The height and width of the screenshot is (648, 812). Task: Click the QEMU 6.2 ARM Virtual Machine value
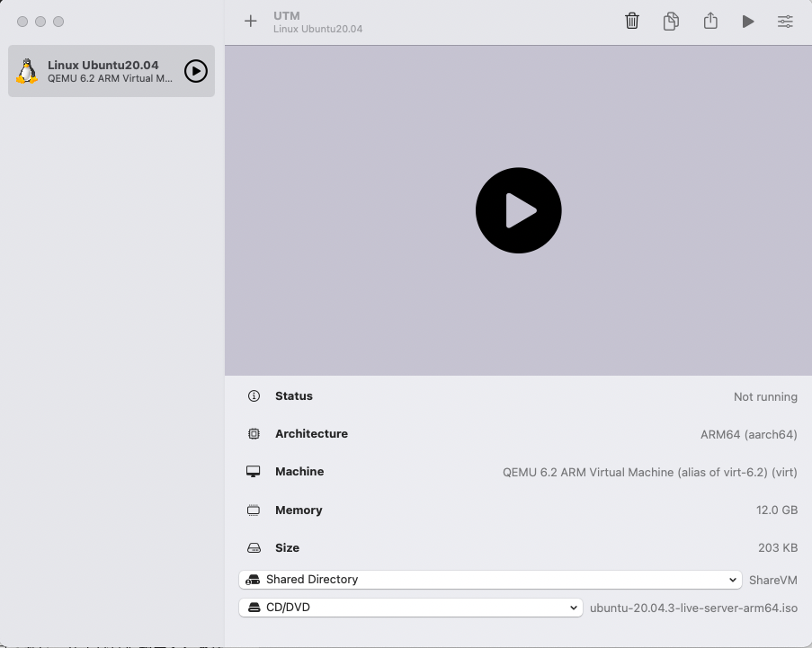tap(650, 472)
